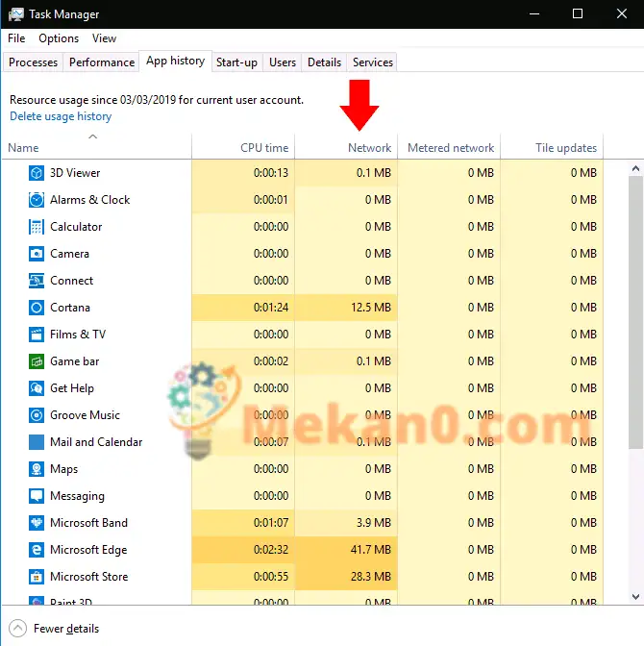The width and height of the screenshot is (644, 646).
Task: Click the Messaging app icon
Action: tap(37, 496)
